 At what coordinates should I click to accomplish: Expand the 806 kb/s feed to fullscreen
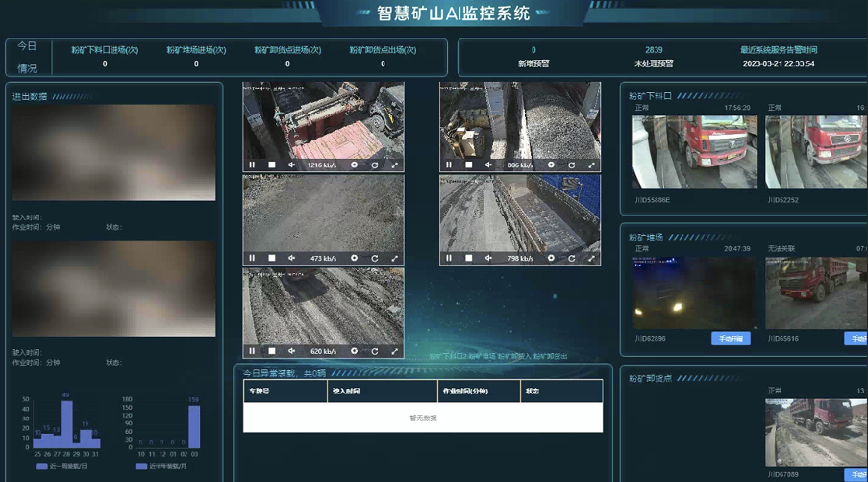591,165
